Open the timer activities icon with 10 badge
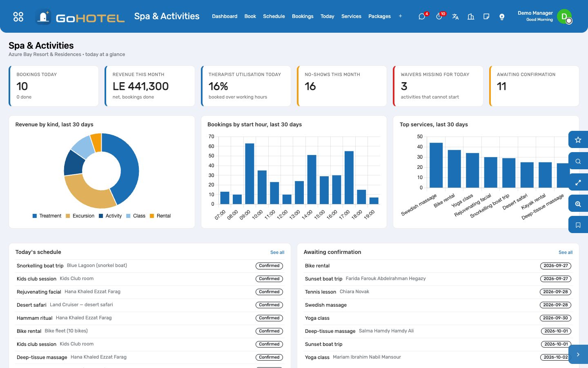The image size is (588, 368). [x=439, y=16]
